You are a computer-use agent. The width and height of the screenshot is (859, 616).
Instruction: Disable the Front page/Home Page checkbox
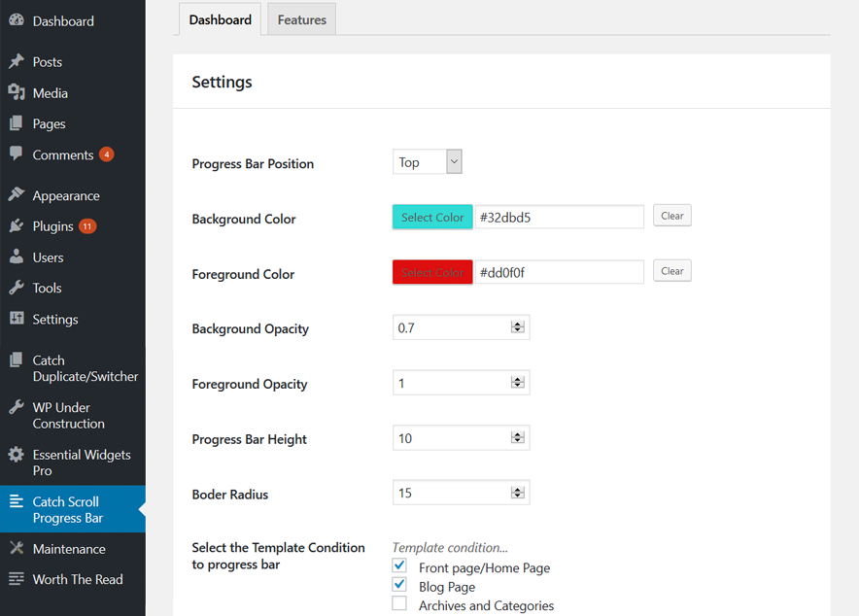pyautogui.click(x=399, y=565)
